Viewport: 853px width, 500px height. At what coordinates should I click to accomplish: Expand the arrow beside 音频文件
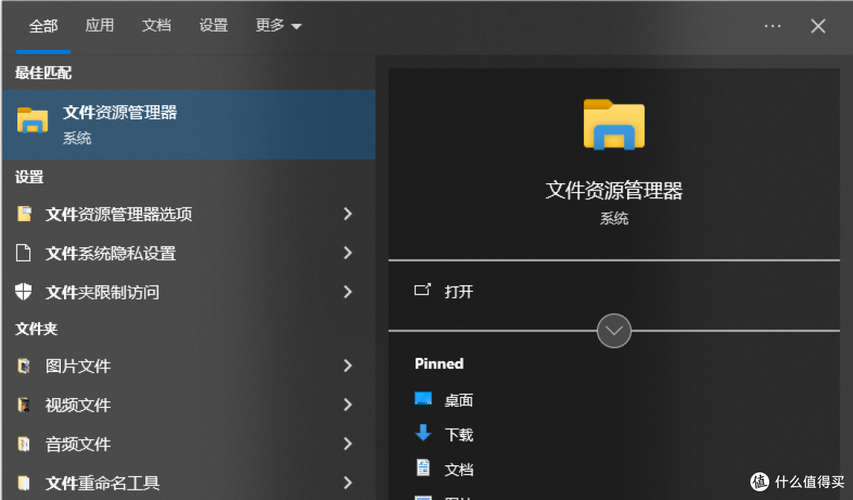coord(348,444)
